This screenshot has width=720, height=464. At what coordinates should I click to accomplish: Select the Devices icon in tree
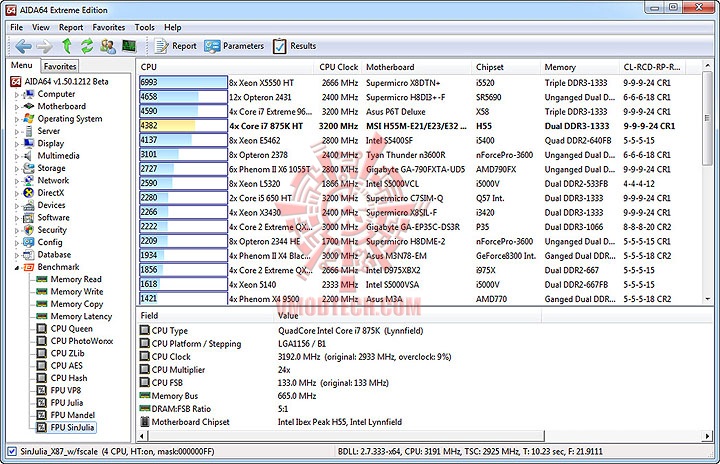point(28,205)
